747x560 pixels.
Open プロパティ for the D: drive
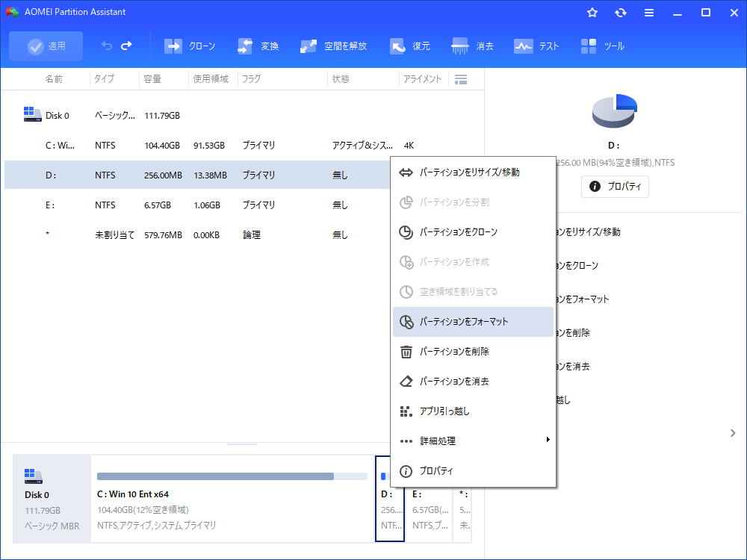[615, 187]
